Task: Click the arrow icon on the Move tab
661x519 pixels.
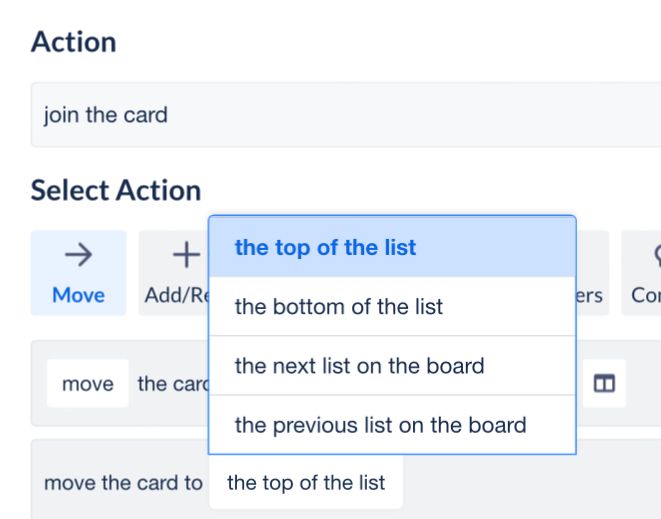Action: point(78,255)
